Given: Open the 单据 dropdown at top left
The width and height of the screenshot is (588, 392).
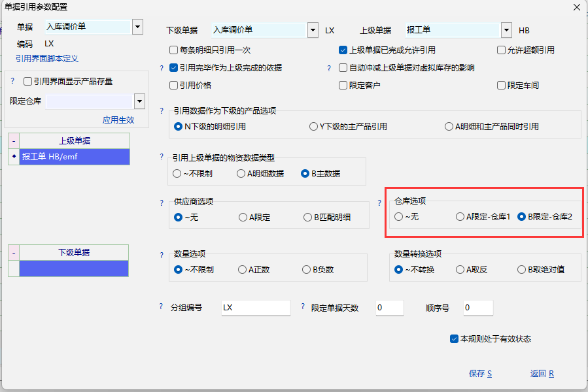Looking at the screenshot, I should [137, 27].
